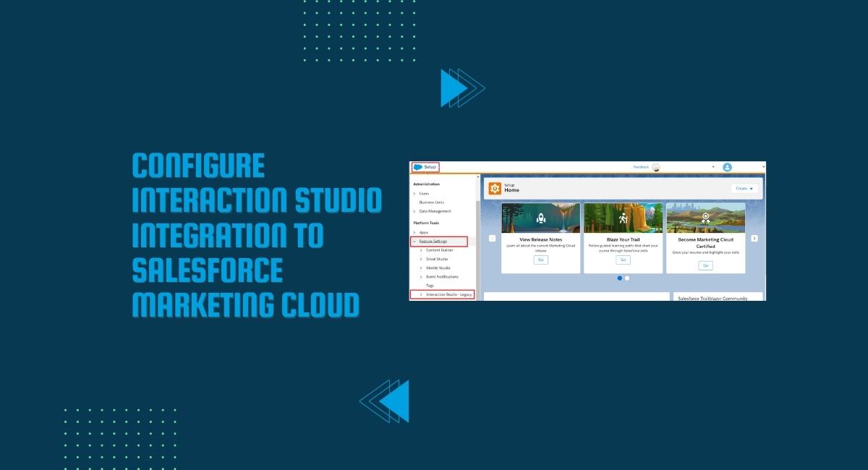Image resolution: width=868 pixels, height=470 pixels.
Task: Click Go button under View Release Notes
Action: point(540,260)
